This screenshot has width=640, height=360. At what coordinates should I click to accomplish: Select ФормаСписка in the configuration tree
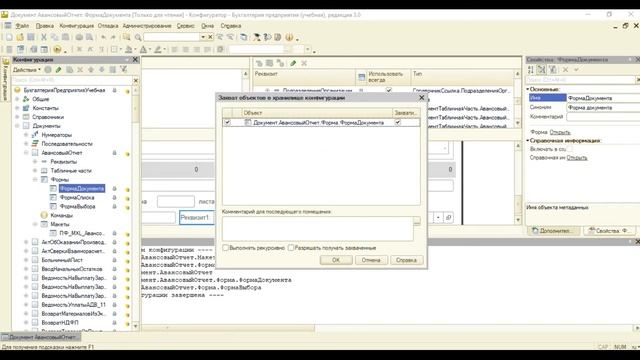coord(77,198)
